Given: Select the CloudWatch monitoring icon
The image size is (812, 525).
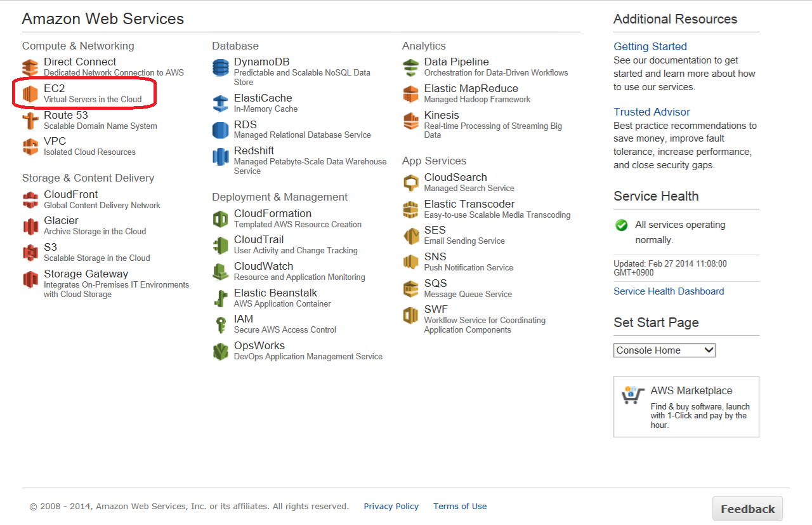Looking at the screenshot, I should 220,272.
